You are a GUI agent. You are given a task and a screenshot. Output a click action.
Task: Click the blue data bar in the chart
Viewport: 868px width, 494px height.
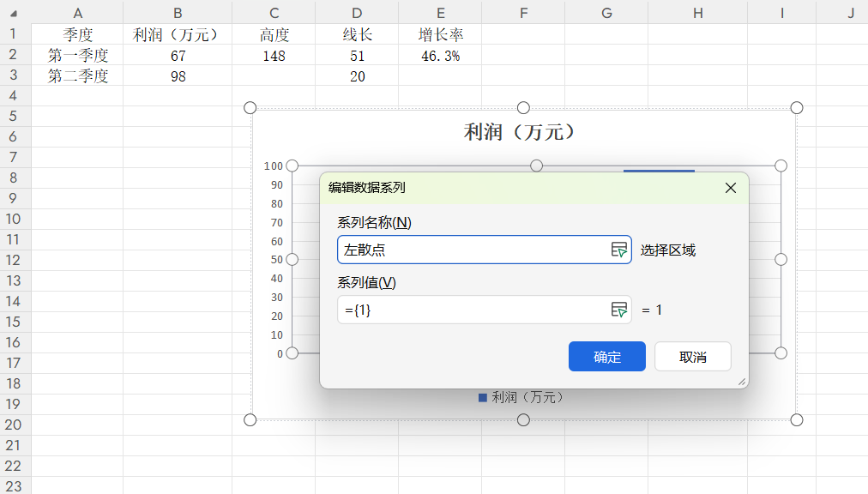pos(659,170)
